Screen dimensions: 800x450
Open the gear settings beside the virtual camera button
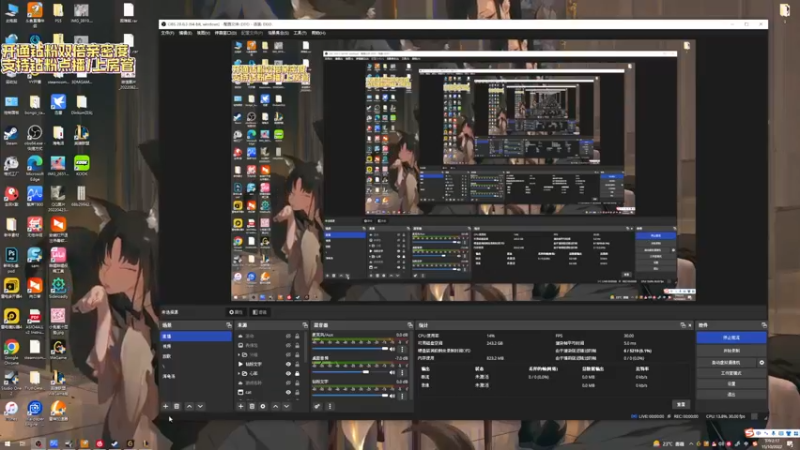coord(762,363)
